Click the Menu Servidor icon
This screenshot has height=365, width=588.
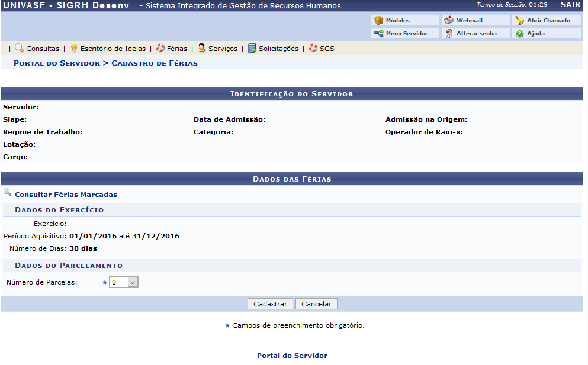click(x=378, y=34)
